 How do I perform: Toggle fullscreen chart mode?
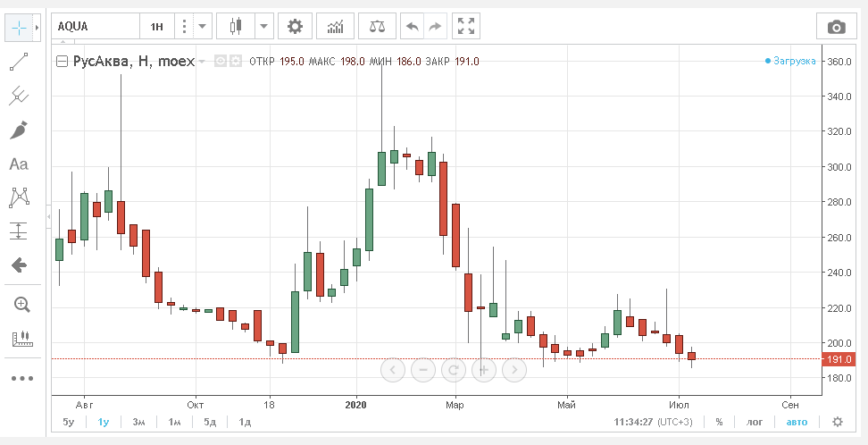[x=466, y=26]
